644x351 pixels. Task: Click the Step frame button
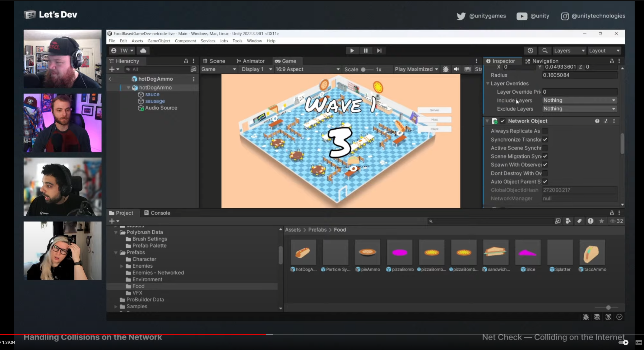[x=379, y=51]
